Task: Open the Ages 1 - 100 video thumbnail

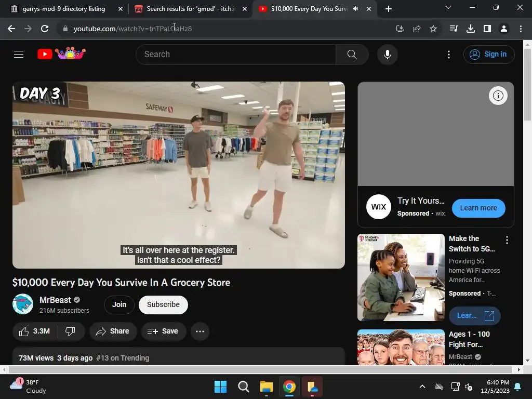Action: pos(401,347)
